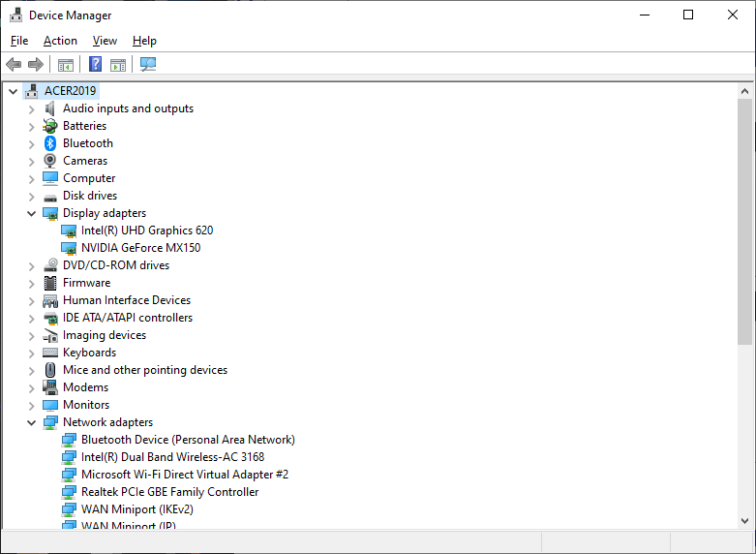Screen dimensions: 756x554
Task: Select the Firmware label
Action: 87,282
